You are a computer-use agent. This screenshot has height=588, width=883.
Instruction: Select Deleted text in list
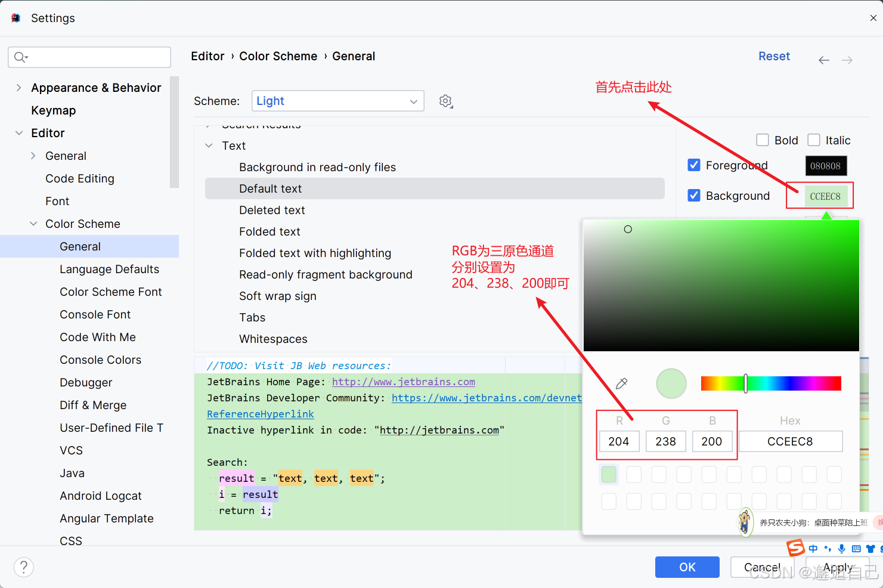pos(272,210)
